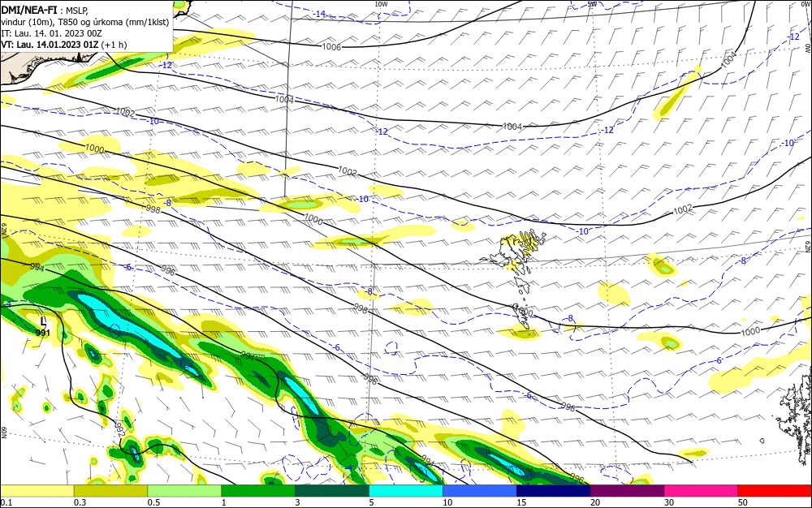This screenshot has width=812, height=508.
Task: Click the light green 0.5–1 legend swatch
Action: click(184, 491)
